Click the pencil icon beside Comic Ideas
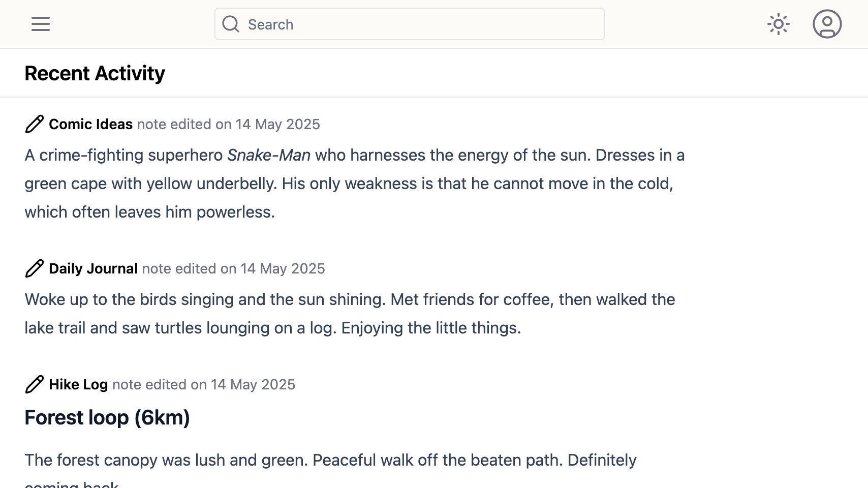868x488 pixels. click(35, 124)
